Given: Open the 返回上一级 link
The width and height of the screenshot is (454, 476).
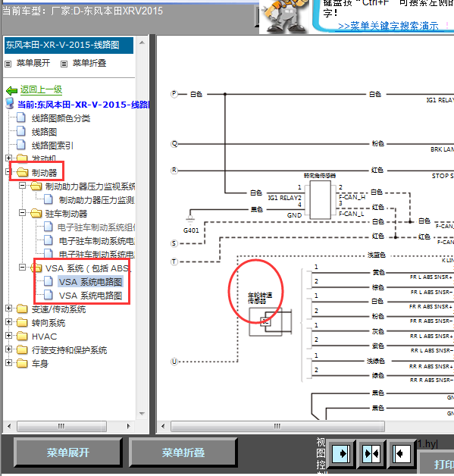Looking at the screenshot, I should [x=41, y=89].
